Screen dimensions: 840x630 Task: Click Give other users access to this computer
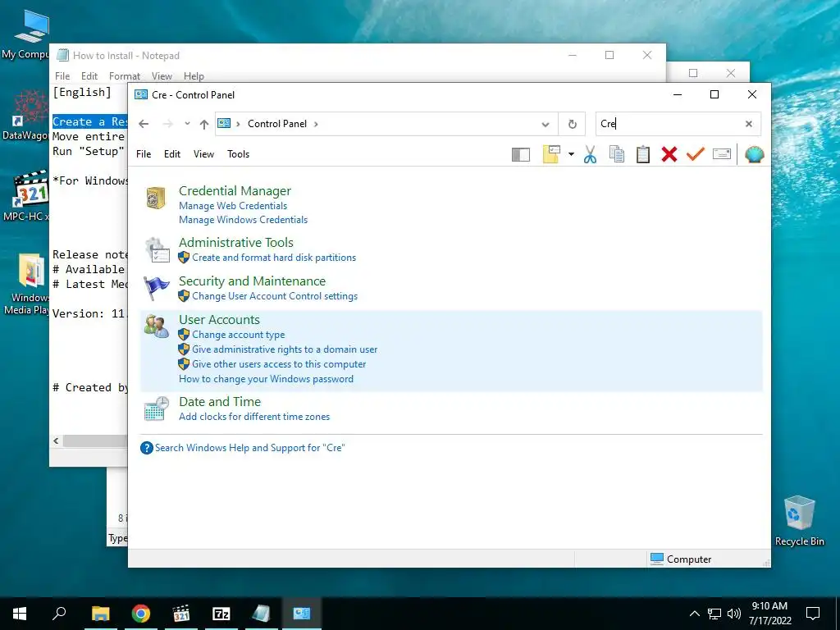(279, 364)
